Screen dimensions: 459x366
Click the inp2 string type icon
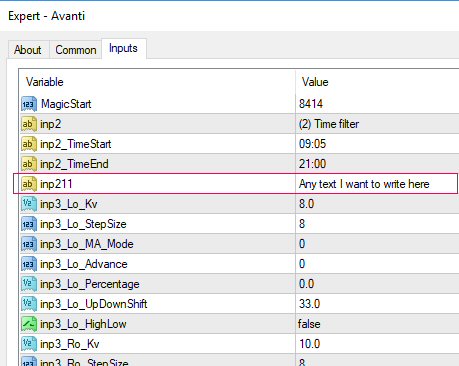29,124
